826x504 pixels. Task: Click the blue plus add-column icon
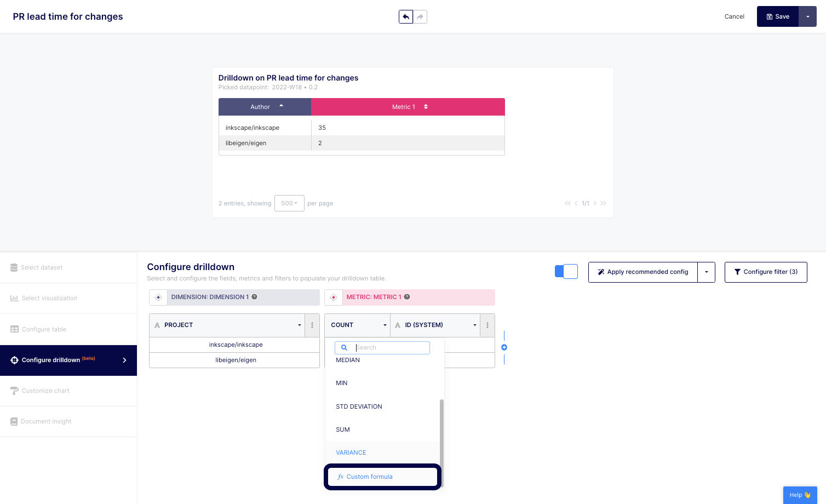click(504, 347)
